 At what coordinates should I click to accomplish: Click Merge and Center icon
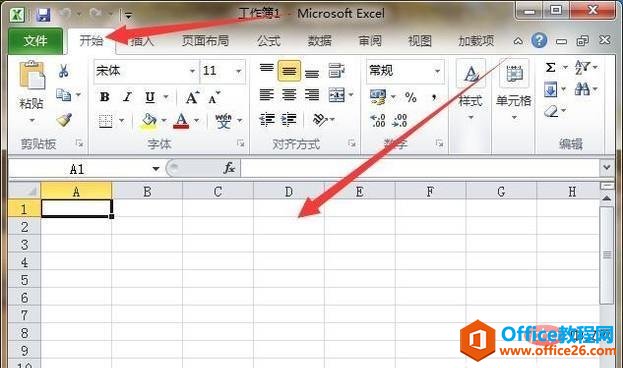pos(337,95)
